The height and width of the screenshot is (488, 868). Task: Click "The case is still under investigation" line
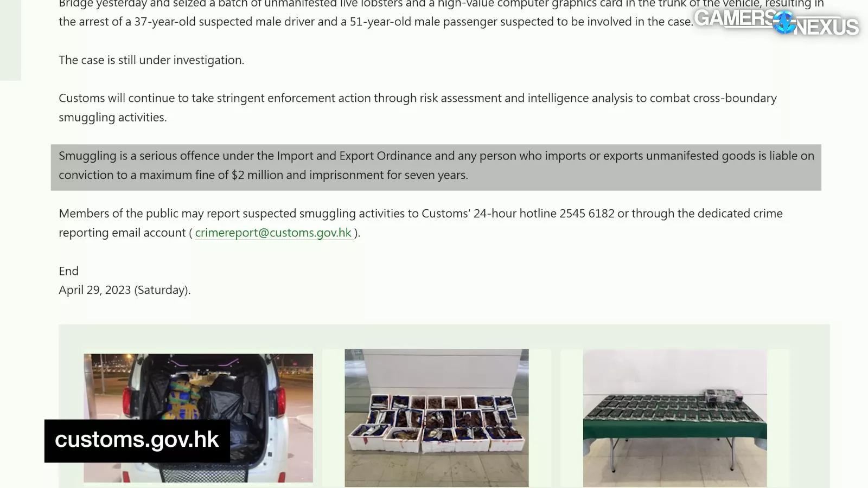coord(151,60)
